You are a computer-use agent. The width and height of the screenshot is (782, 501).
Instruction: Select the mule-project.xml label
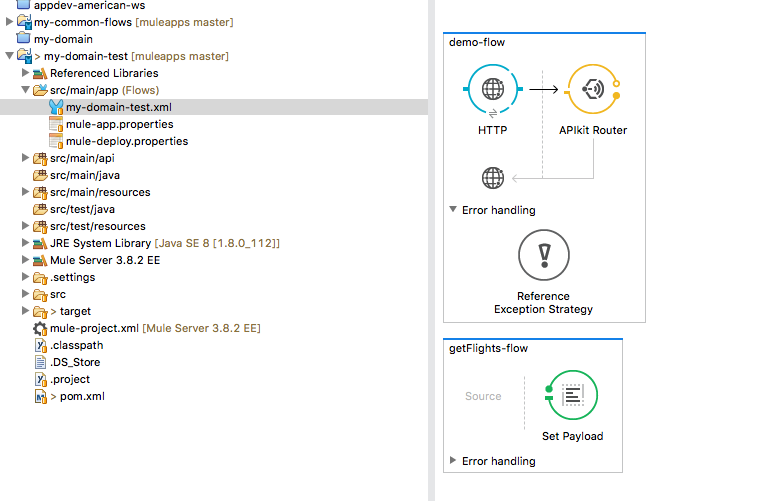94,329
